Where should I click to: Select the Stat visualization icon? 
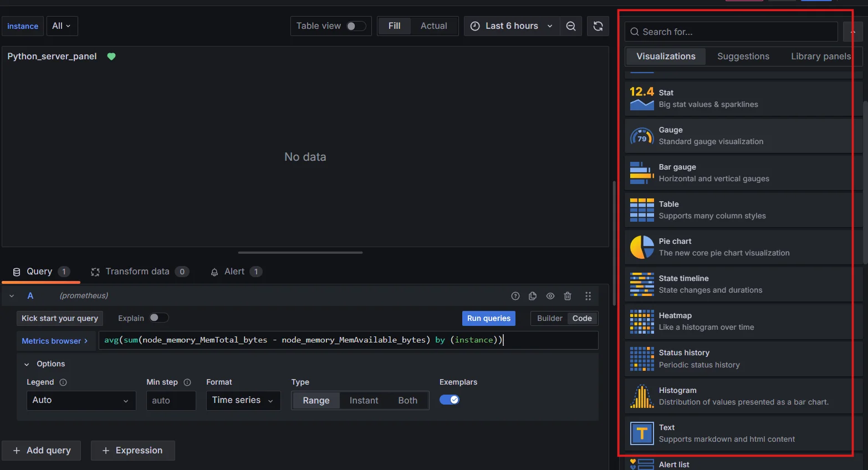tap(642, 98)
